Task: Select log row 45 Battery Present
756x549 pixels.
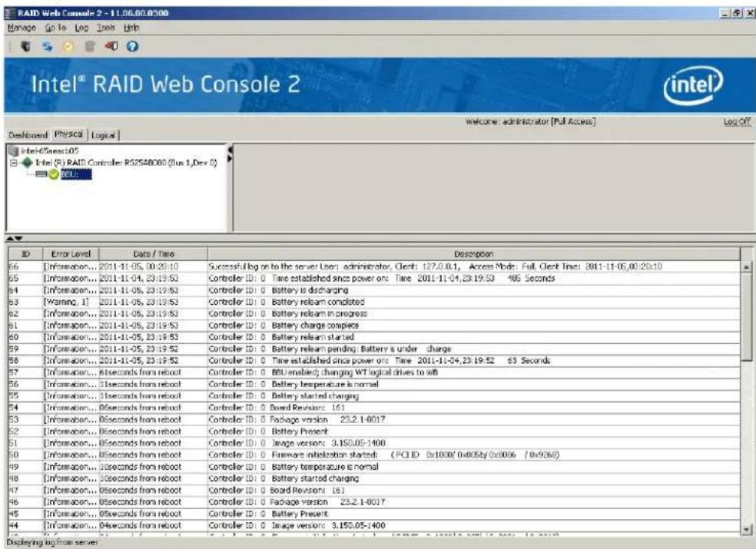Action: point(374,514)
